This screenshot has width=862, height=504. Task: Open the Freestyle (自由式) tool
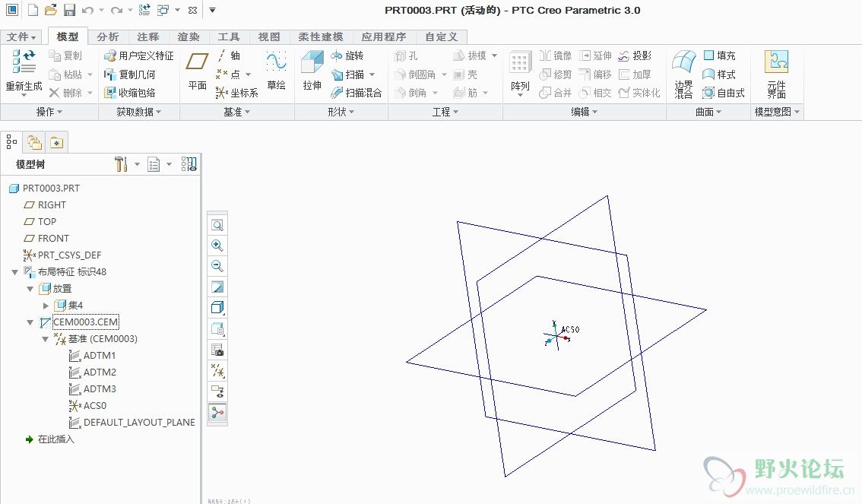click(x=724, y=93)
